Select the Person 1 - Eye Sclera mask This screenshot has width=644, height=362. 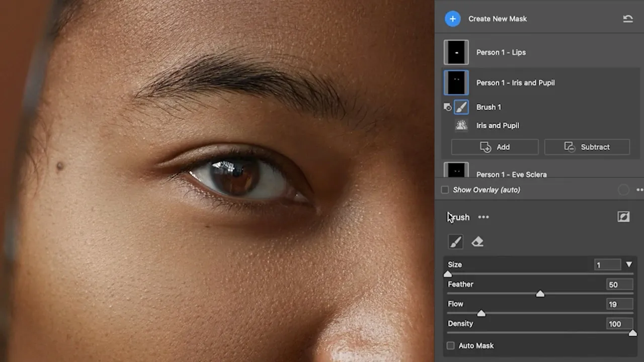511,173
